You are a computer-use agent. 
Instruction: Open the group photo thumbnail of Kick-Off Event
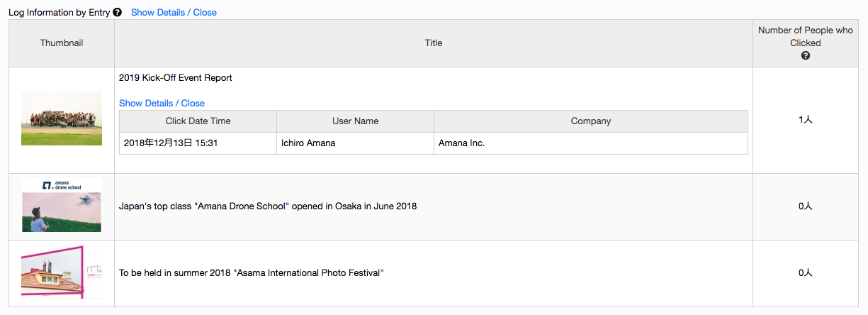tap(62, 118)
